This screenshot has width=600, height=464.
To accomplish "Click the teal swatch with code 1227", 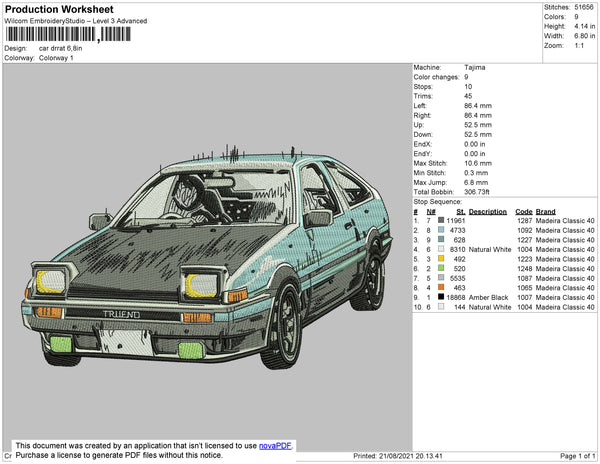I will (x=441, y=239).
